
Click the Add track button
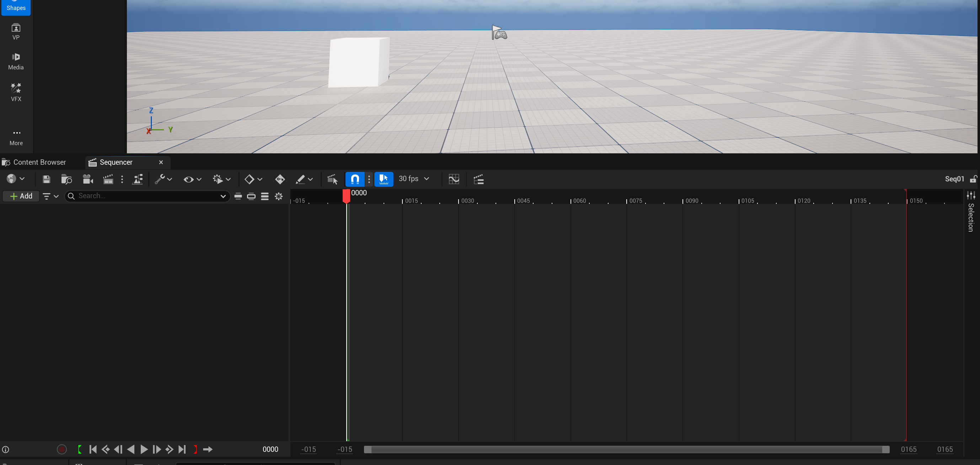21,196
